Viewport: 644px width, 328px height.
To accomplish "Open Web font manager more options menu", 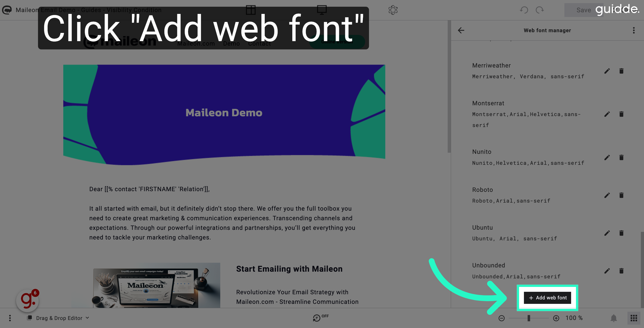I will (634, 30).
